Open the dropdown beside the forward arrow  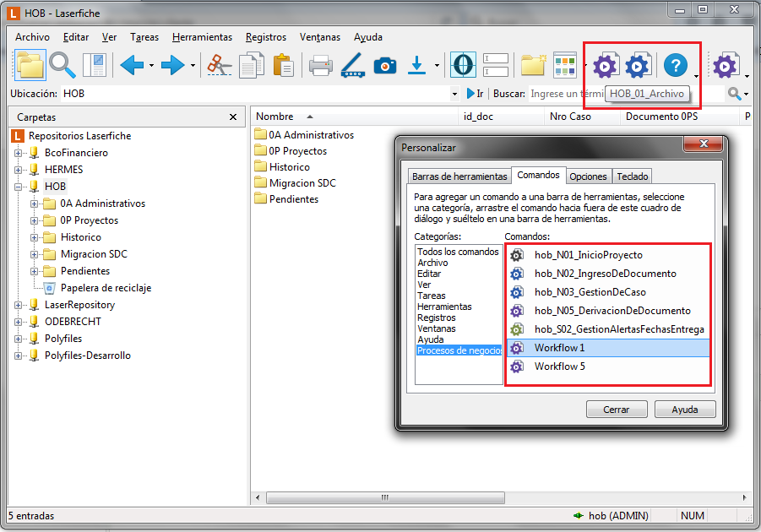point(193,66)
